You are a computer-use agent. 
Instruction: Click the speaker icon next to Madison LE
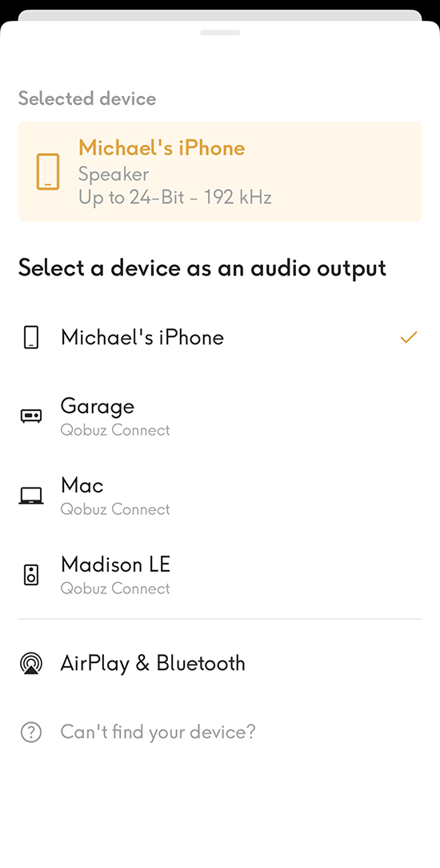click(31, 575)
